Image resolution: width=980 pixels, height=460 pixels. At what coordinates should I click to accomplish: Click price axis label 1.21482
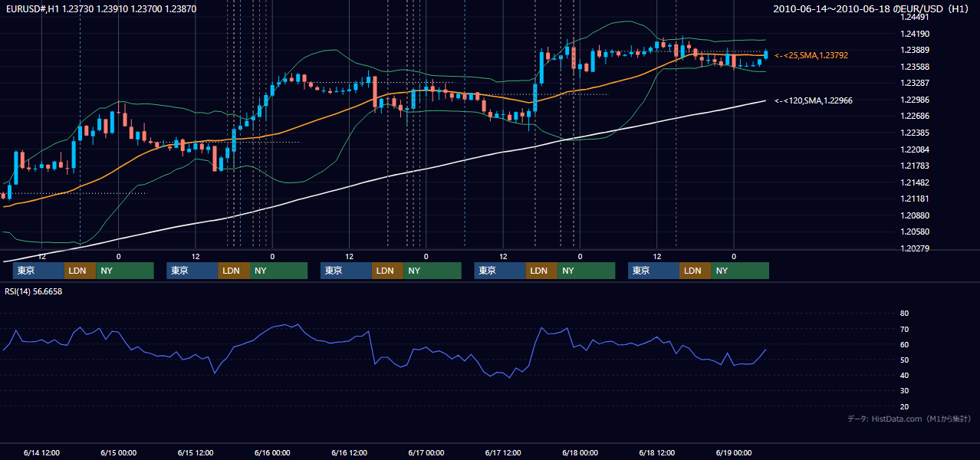[x=916, y=182]
